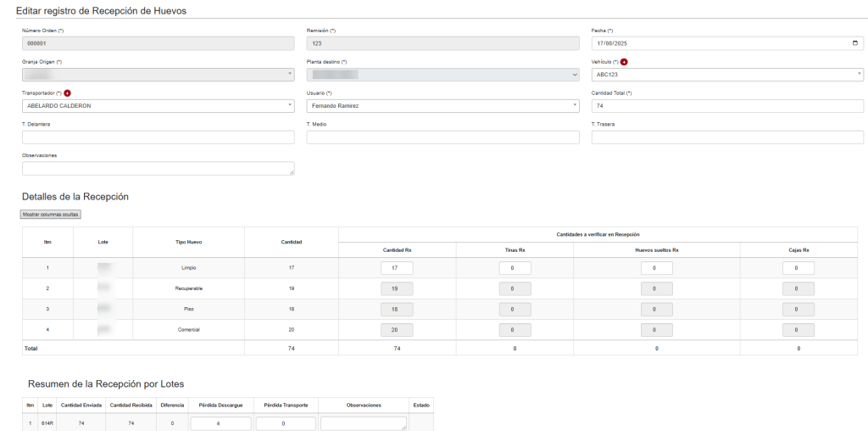Focus the T. Delantera input
The width and height of the screenshot is (868, 431).
(159, 137)
